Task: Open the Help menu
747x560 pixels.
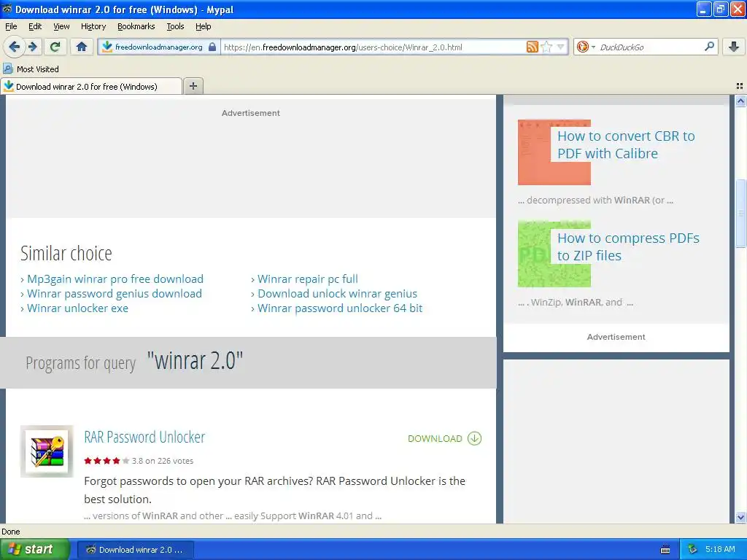Action: (203, 26)
